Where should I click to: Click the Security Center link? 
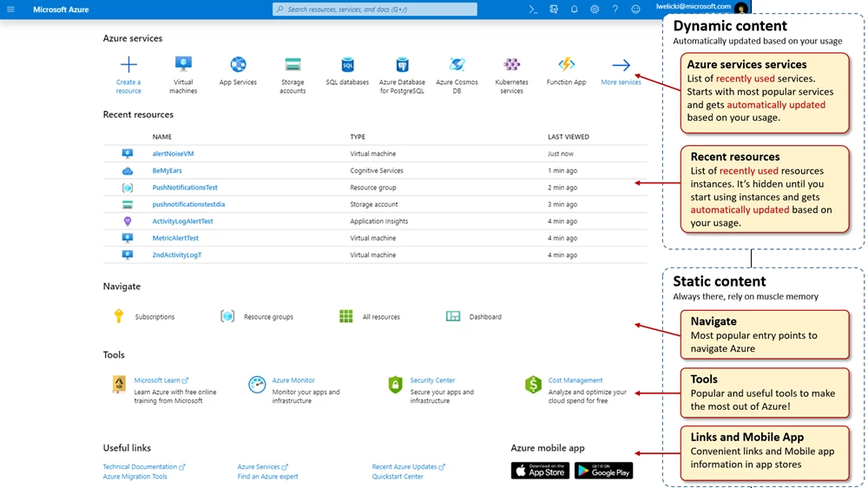click(432, 380)
